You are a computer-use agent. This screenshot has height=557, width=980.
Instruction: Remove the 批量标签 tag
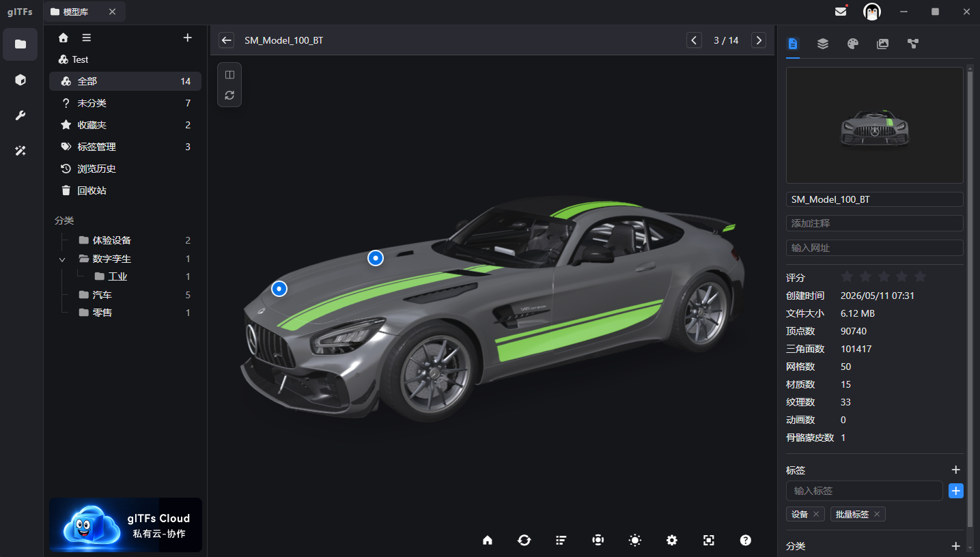pyautogui.click(x=877, y=514)
